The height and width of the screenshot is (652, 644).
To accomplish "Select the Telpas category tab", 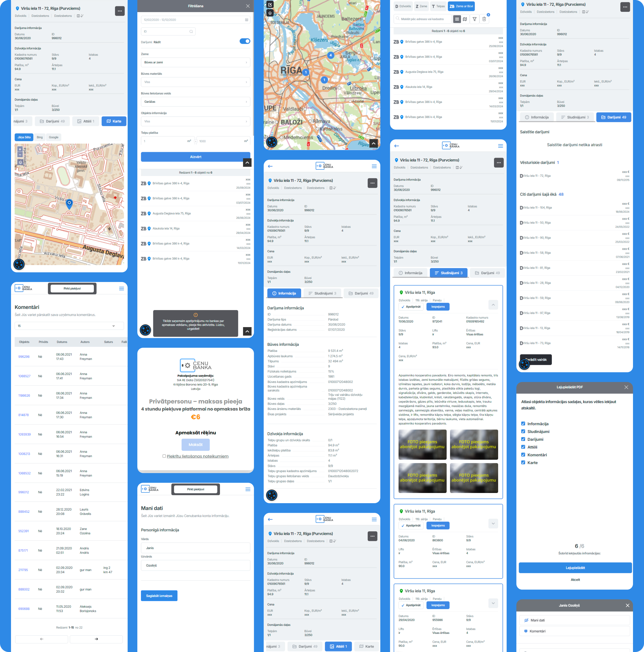I will pos(438,6).
